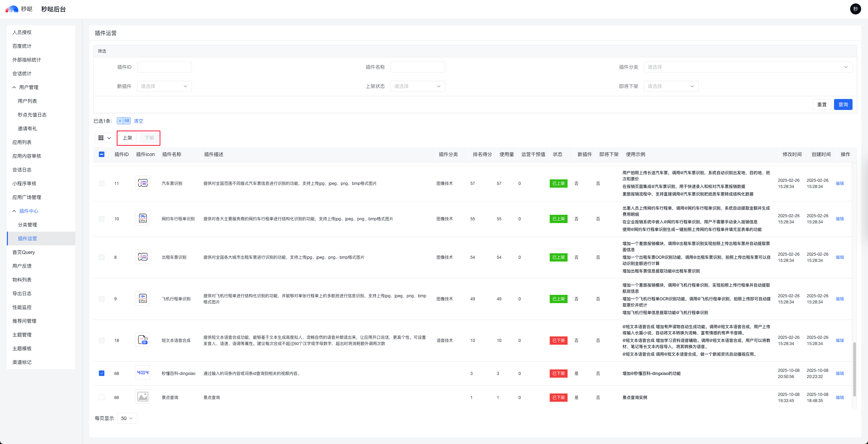
Task: Click the 网约车行程单识别 plugin icon
Action: click(x=142, y=218)
